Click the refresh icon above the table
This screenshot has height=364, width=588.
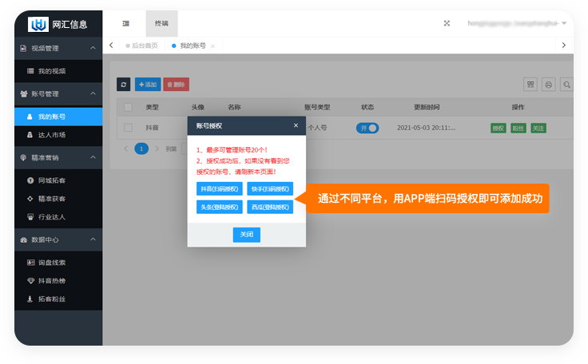point(123,84)
